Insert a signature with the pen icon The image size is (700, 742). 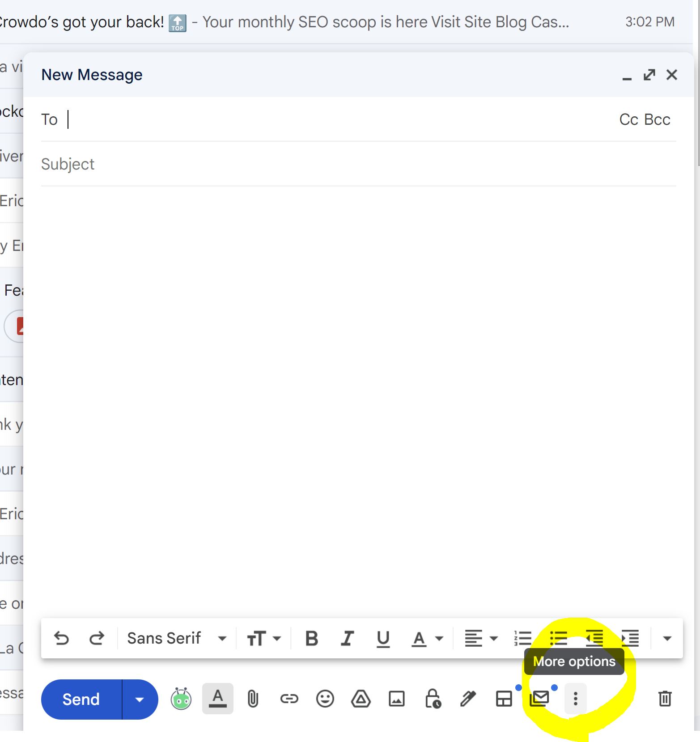(468, 699)
